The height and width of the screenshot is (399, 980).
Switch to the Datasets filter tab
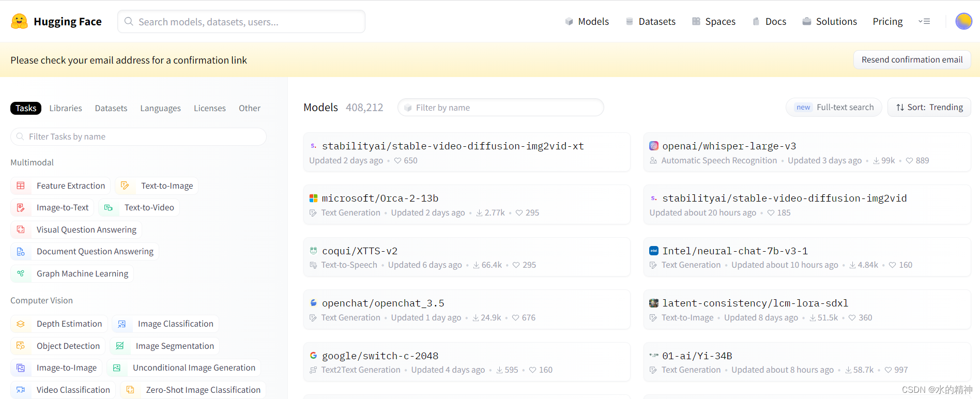[111, 108]
